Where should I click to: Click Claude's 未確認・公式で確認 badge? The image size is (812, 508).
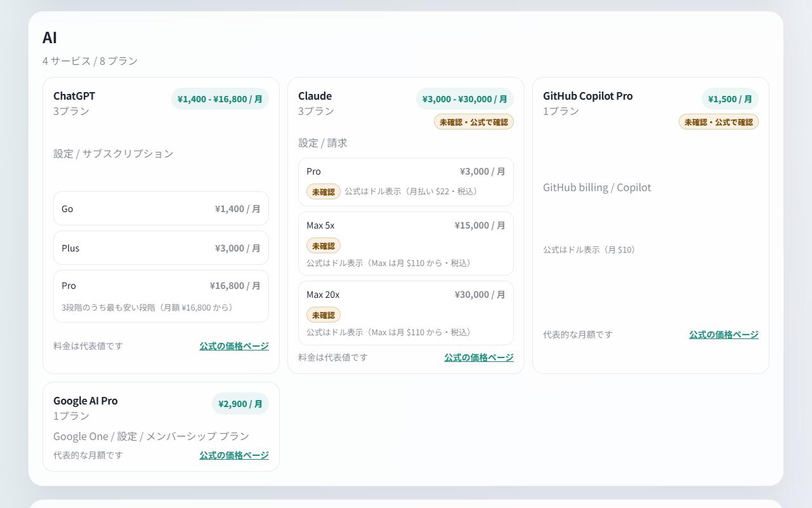click(x=474, y=122)
